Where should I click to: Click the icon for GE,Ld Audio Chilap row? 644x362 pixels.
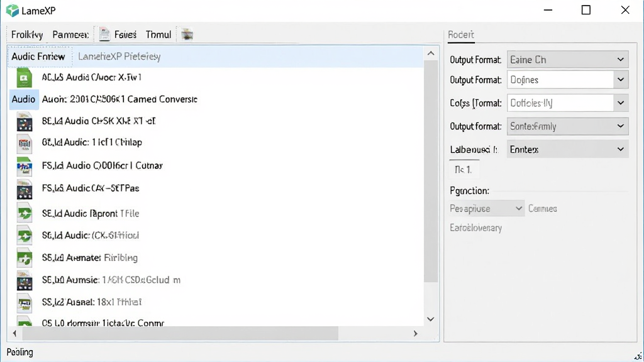coord(25,143)
